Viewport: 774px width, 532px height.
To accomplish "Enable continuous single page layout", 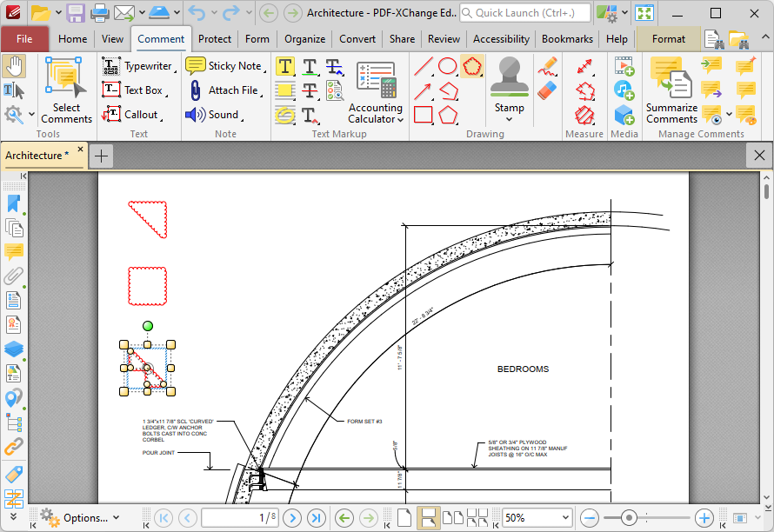I will pyautogui.click(x=428, y=518).
